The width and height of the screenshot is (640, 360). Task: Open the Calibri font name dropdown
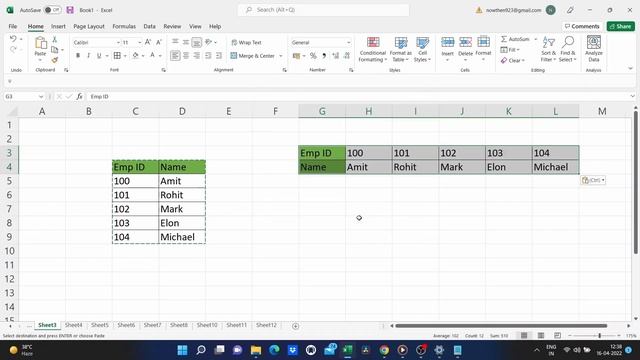(x=118, y=42)
